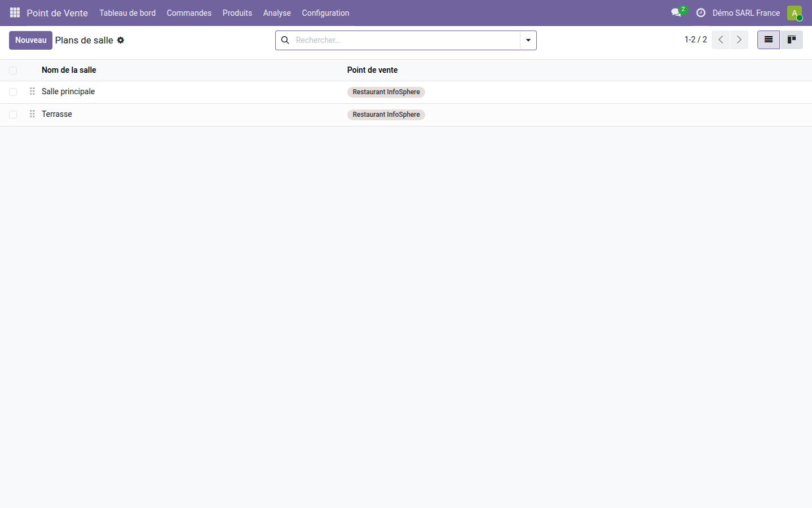Click Restaurant InfoSphere tag in Salle principale row
Image resolution: width=812 pixels, height=508 pixels.
(x=386, y=92)
